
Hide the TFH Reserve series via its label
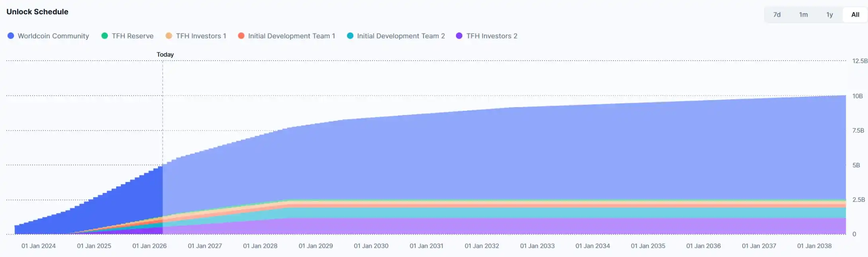point(133,36)
